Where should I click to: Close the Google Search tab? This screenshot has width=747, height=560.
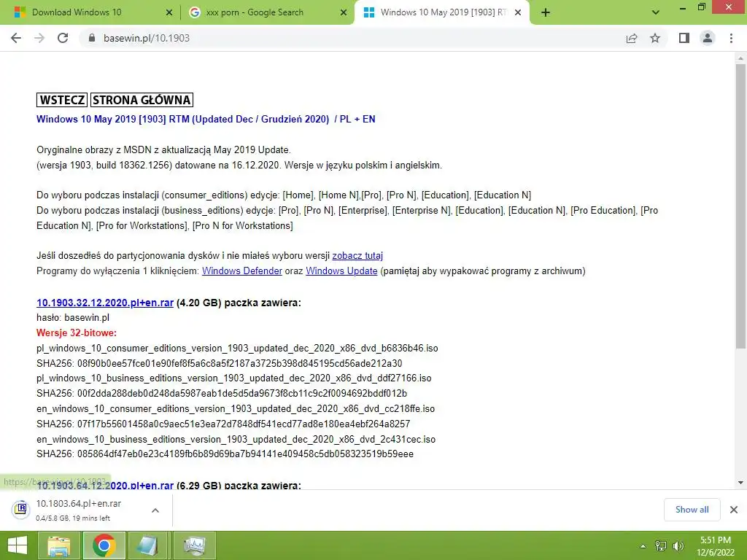tap(344, 13)
